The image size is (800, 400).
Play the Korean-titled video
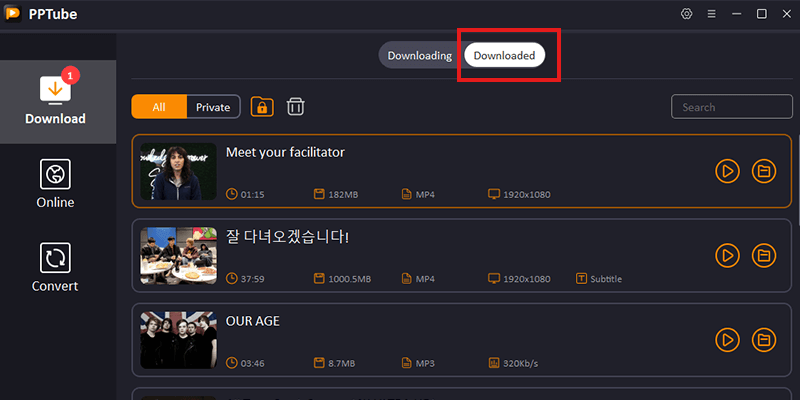[x=727, y=255]
